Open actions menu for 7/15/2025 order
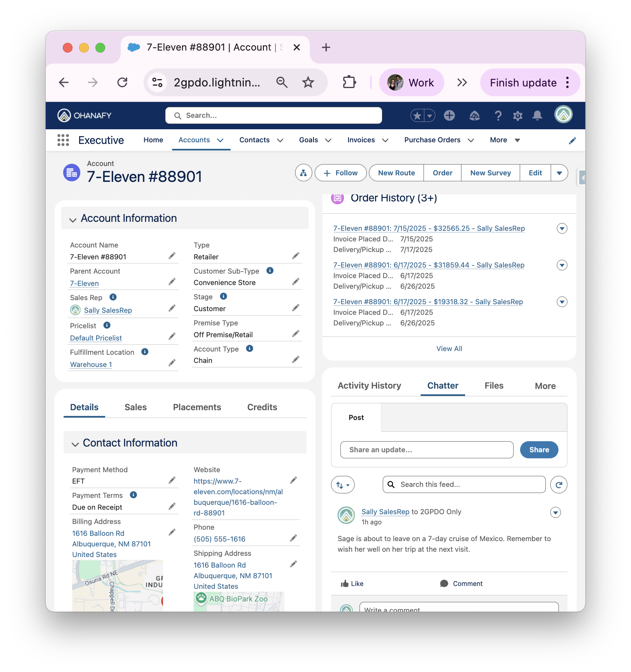Viewport: 631px width, 672px height. click(562, 228)
